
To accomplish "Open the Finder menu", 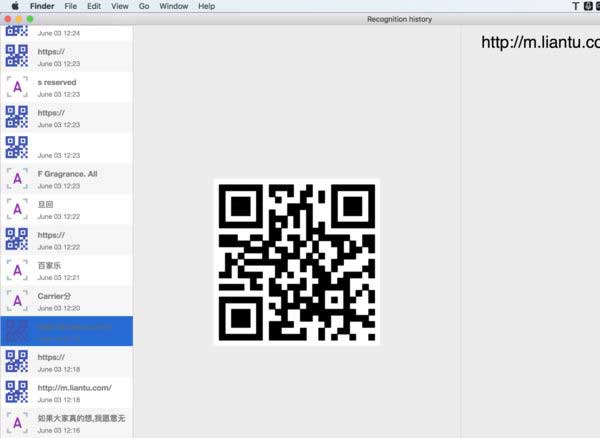I will (x=42, y=6).
